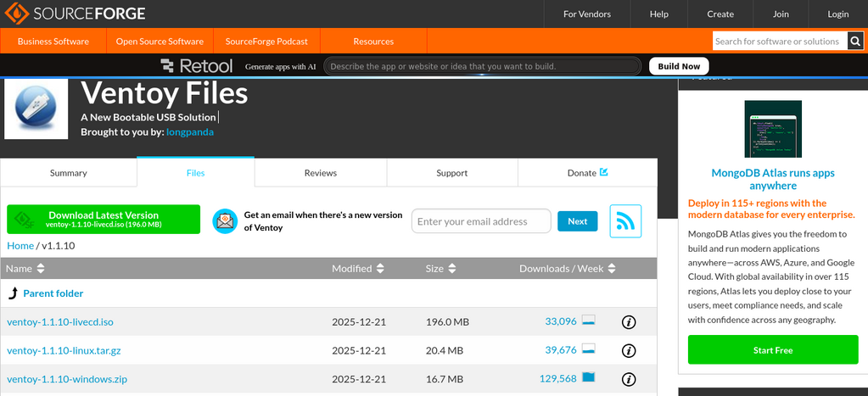Sort files by Size column
Image resolution: width=868 pixels, height=396 pixels.
pyautogui.click(x=441, y=269)
